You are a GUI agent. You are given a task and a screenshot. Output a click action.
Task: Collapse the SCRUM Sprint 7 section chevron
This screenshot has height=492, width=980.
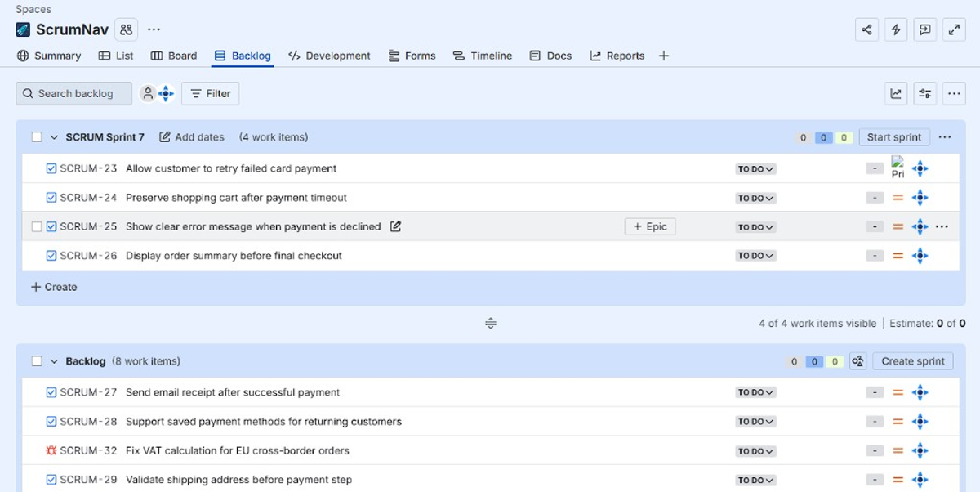coord(55,137)
